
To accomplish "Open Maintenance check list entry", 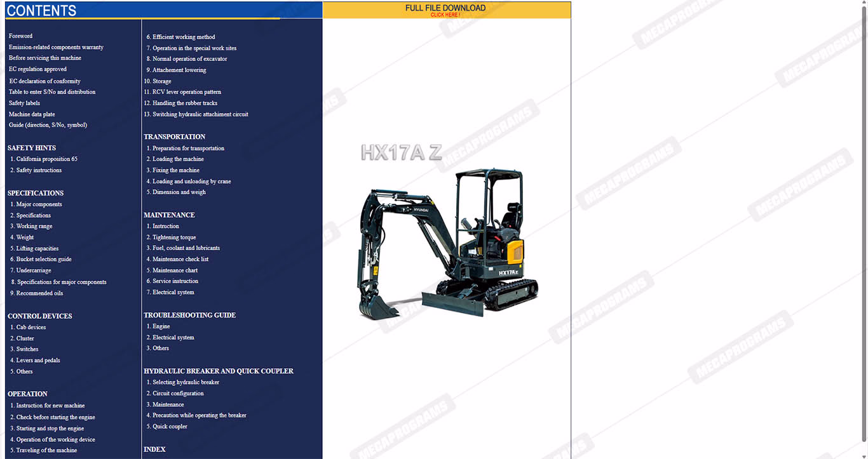I will tap(180, 260).
